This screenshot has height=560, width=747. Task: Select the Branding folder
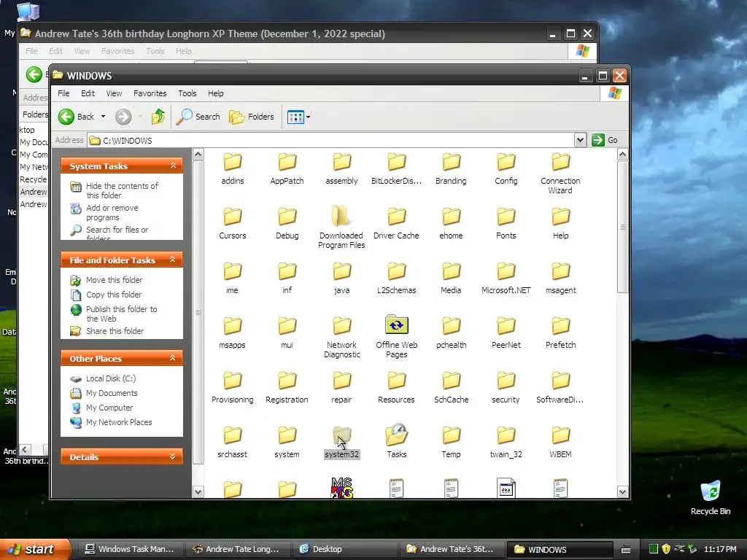(451, 169)
